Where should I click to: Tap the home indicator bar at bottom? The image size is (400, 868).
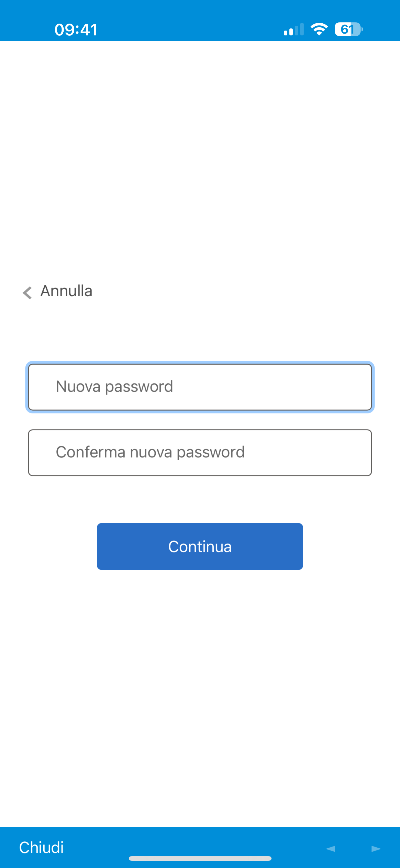coord(200,858)
